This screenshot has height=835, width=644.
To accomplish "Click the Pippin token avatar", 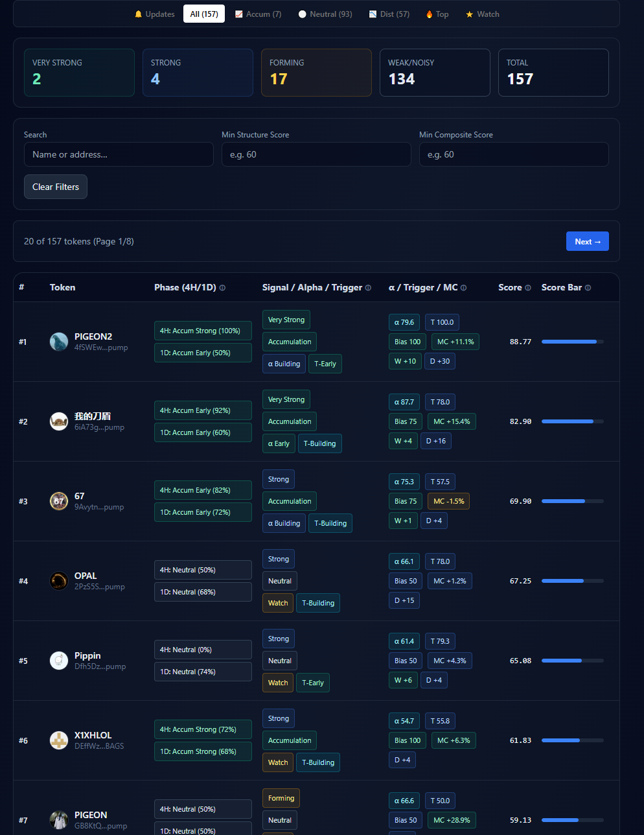I will click(59, 661).
